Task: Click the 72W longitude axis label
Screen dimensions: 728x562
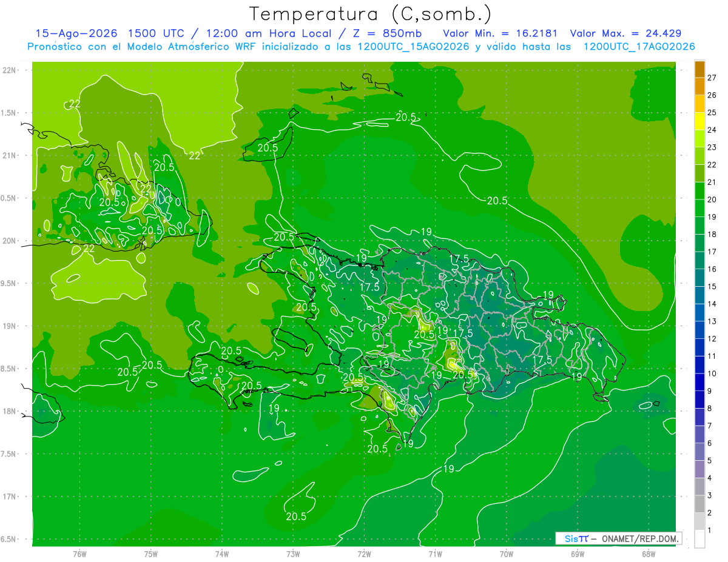Action: point(364,554)
